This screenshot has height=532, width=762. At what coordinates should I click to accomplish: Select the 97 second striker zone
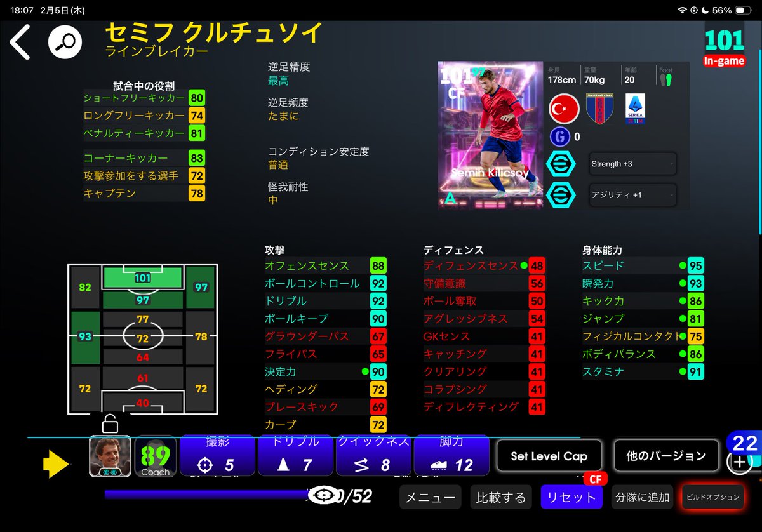(x=142, y=300)
